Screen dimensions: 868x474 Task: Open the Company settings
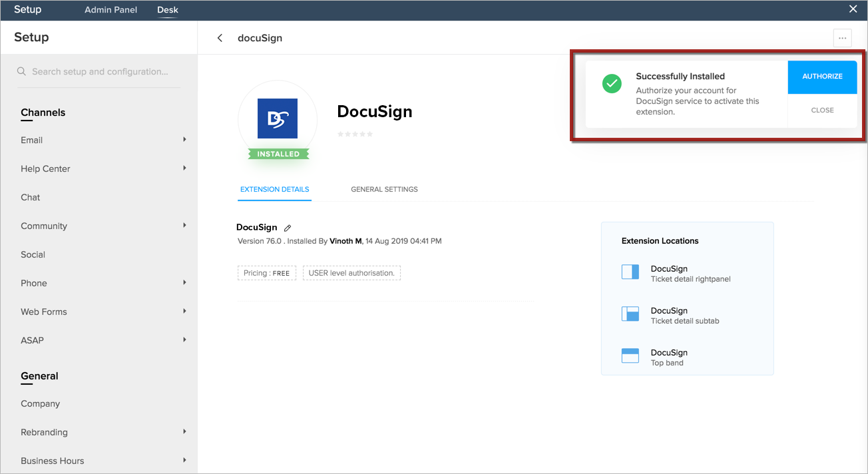click(41, 403)
